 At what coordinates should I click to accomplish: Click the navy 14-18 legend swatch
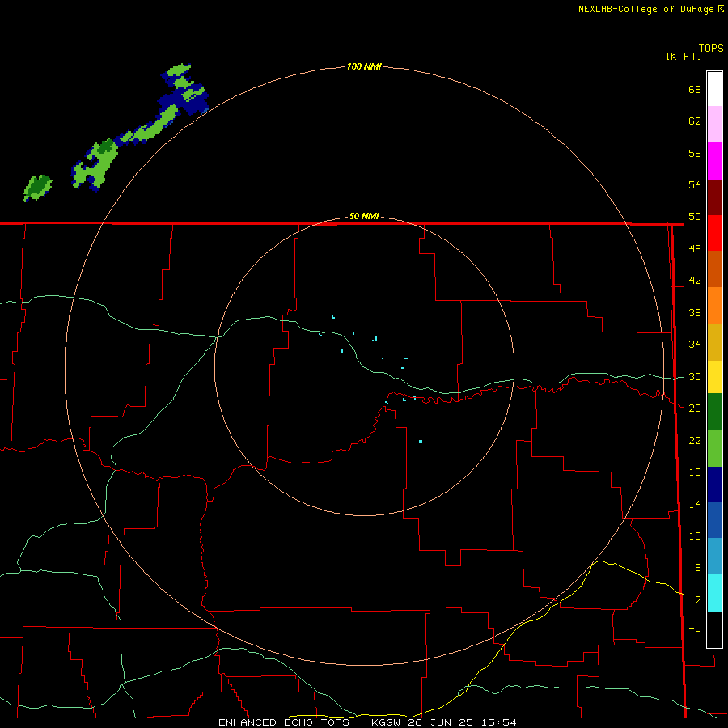(714, 485)
